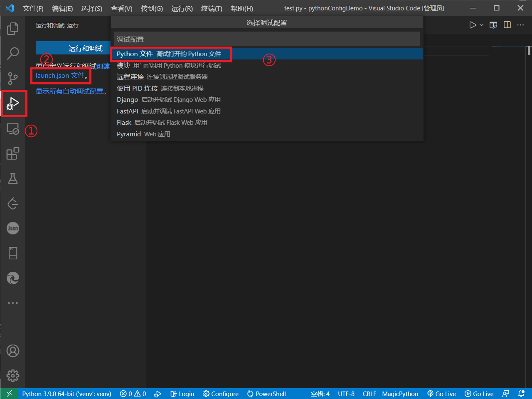532x399 pixels.
Task: Open Source Control view
Action: (x=13, y=79)
